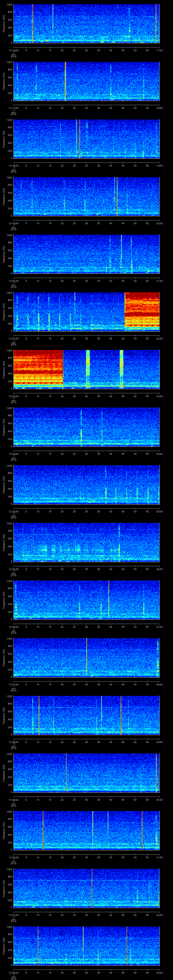Click the 23:00 end-of-axis label
Screen dimensions: 173x980
tap(159, 396)
